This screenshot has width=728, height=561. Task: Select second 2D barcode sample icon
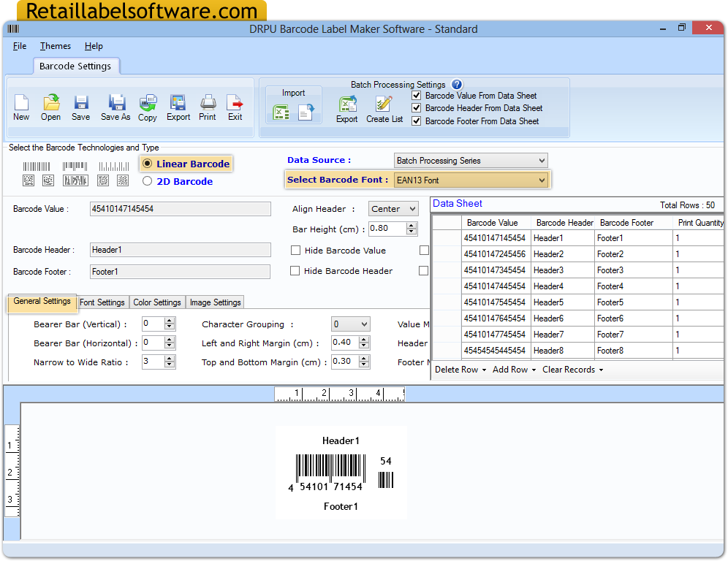coord(48,180)
